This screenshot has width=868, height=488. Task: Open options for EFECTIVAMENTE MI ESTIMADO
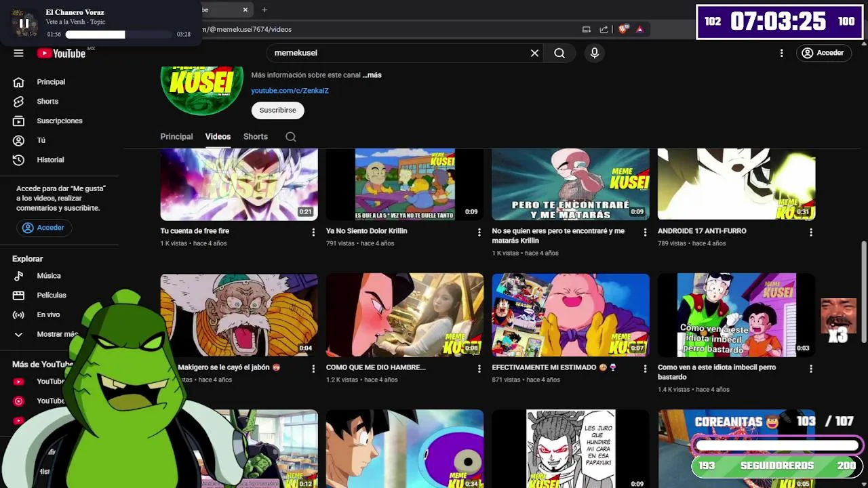pos(645,369)
